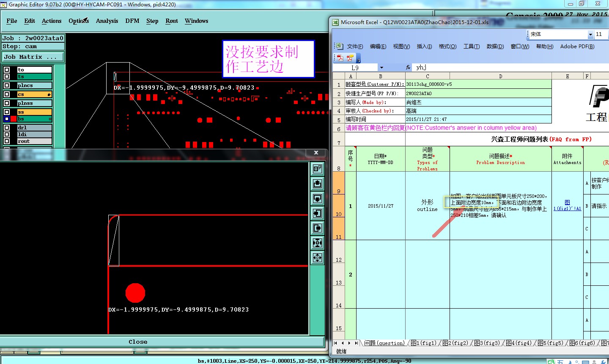Click the pan down arrow icon
Image resolution: width=609 pixels, height=364 pixels.
[317, 199]
